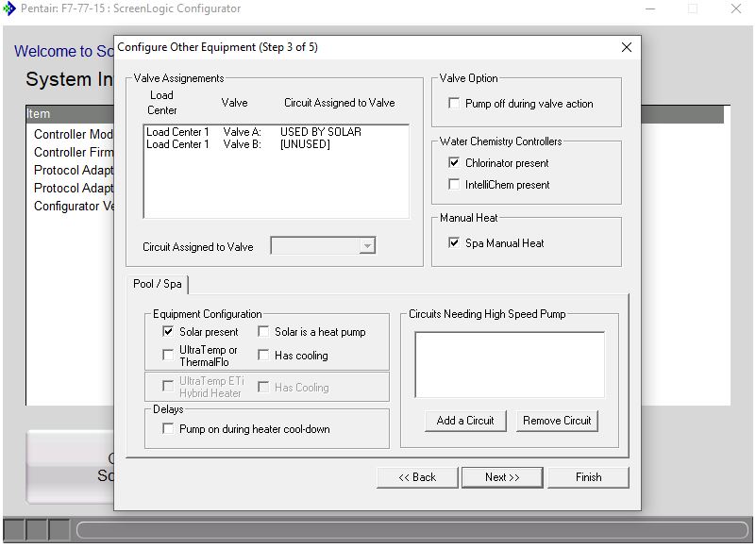Click Controller Mod row in System Info list

(x=74, y=134)
